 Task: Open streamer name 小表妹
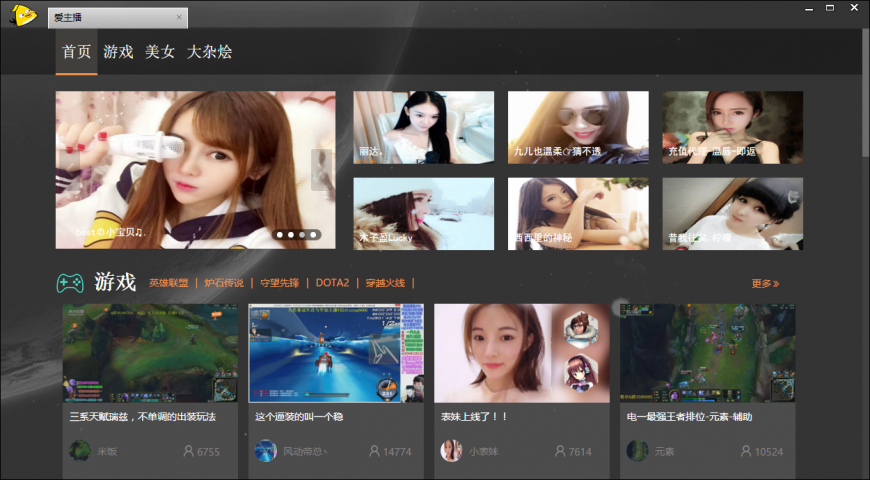click(x=483, y=452)
